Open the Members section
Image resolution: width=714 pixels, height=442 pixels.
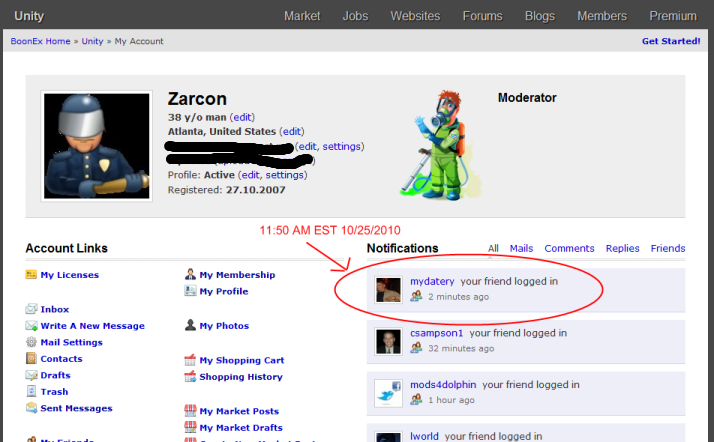coord(602,16)
